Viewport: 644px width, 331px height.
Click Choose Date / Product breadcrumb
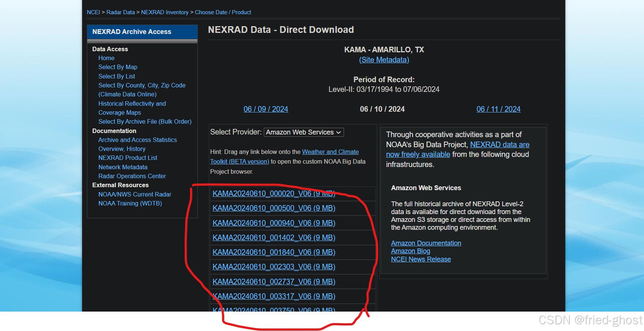click(x=223, y=12)
